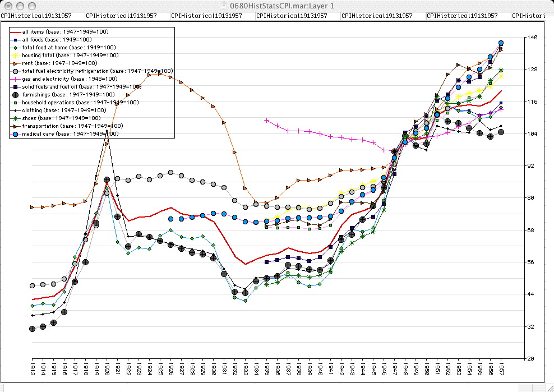This screenshot has width=554, height=392.
Task: Select the orange triangle rent legend marker
Action: [15, 63]
